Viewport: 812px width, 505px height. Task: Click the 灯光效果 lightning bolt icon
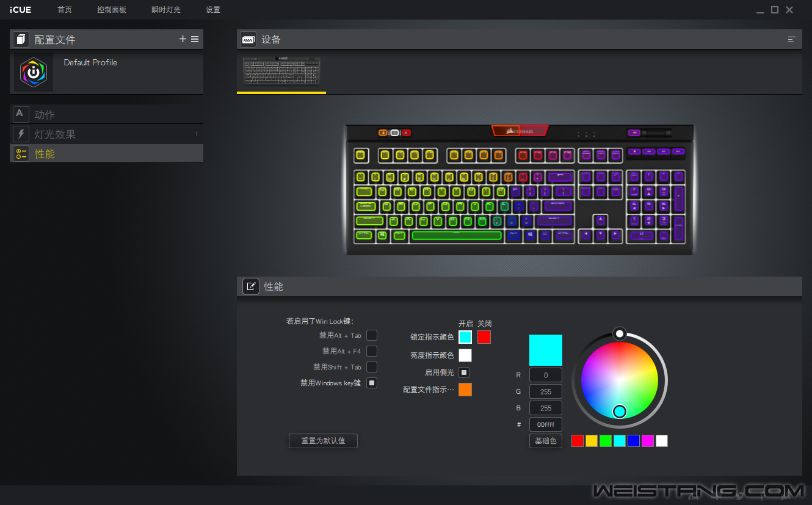[21, 134]
